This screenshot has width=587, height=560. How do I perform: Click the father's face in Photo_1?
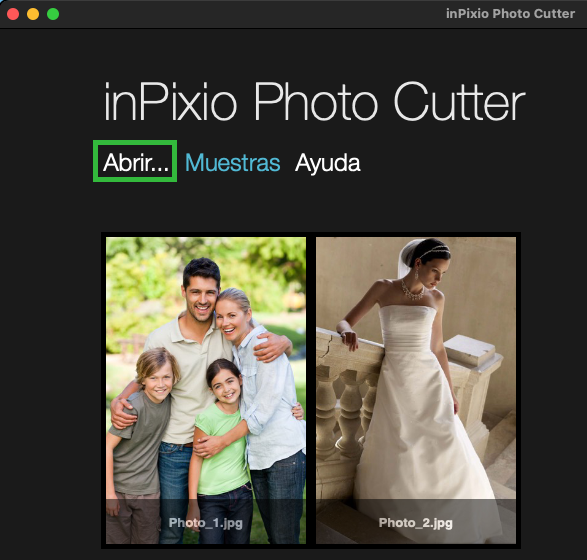201,298
